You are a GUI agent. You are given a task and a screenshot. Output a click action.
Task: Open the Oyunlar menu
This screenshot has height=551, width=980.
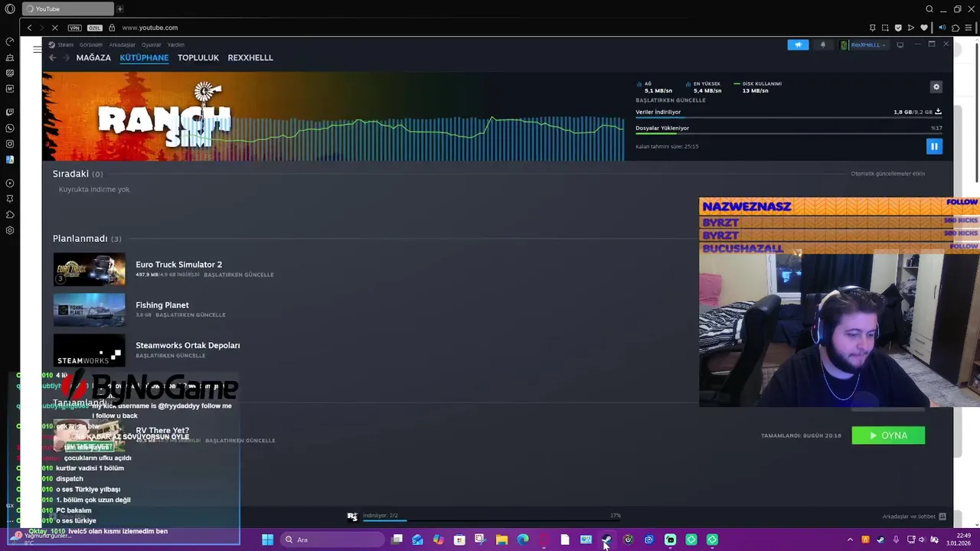[x=151, y=45]
